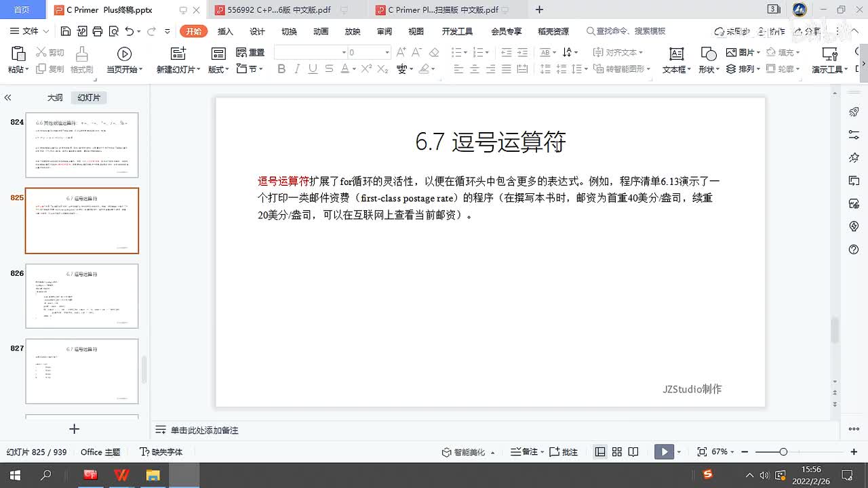Screen dimensions: 868x488
Task: Click the star icon in right sidebar
Action: 854,158
